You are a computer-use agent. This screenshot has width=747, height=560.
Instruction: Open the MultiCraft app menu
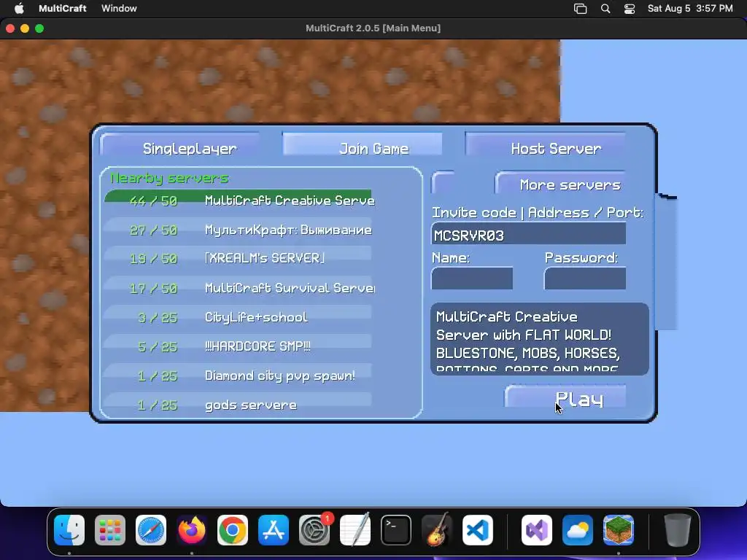pos(63,8)
